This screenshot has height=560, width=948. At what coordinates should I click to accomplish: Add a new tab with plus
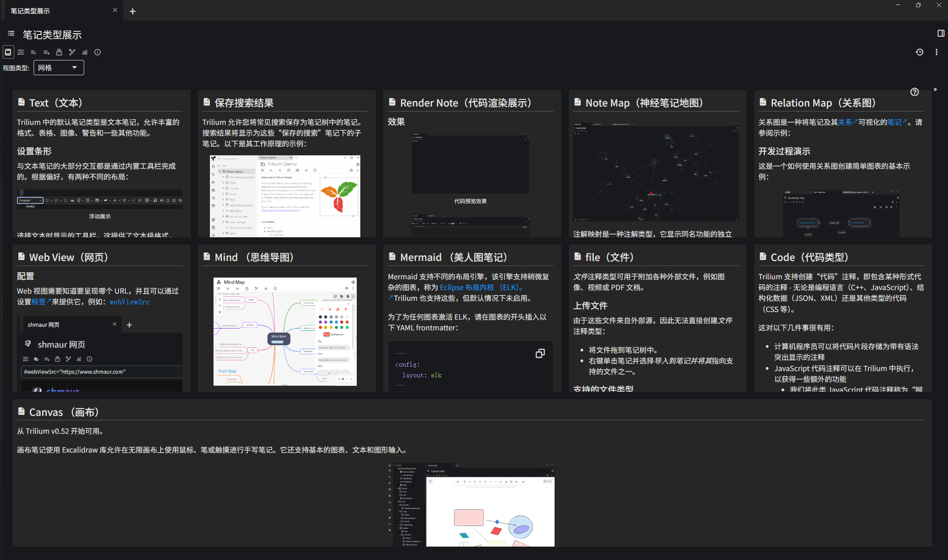[132, 11]
